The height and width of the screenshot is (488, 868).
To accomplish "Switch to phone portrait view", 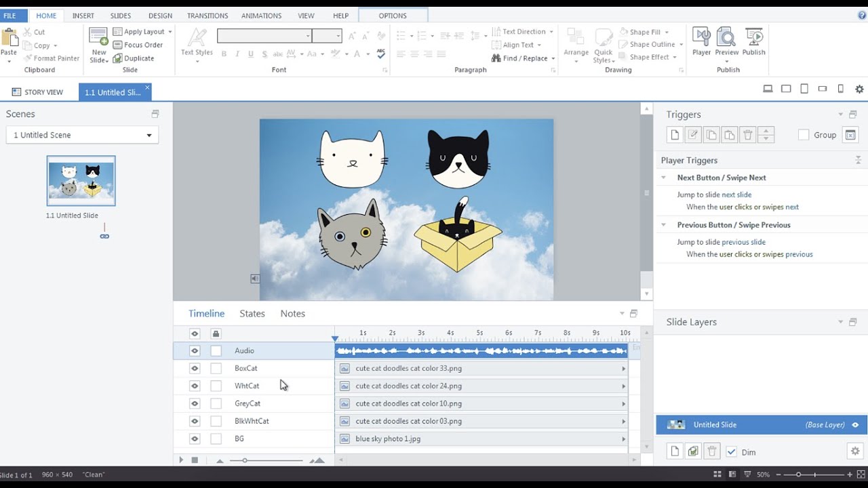I will 841,89.
